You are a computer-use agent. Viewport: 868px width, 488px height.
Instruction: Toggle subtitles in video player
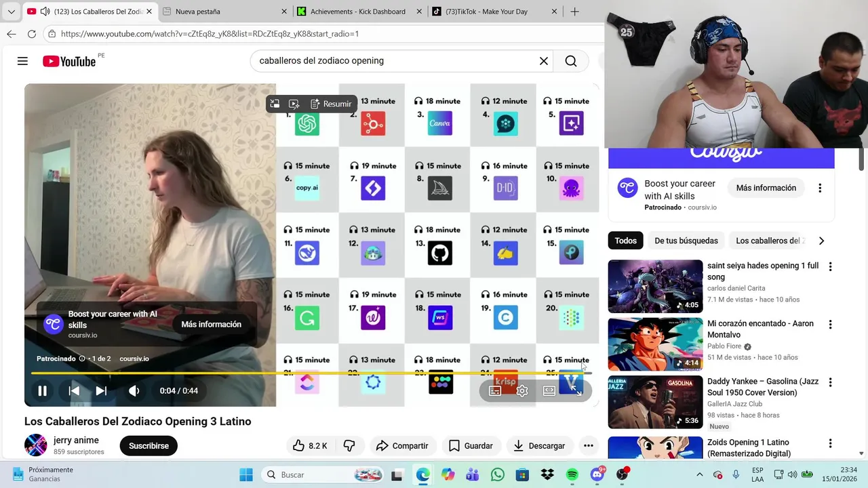(x=495, y=390)
